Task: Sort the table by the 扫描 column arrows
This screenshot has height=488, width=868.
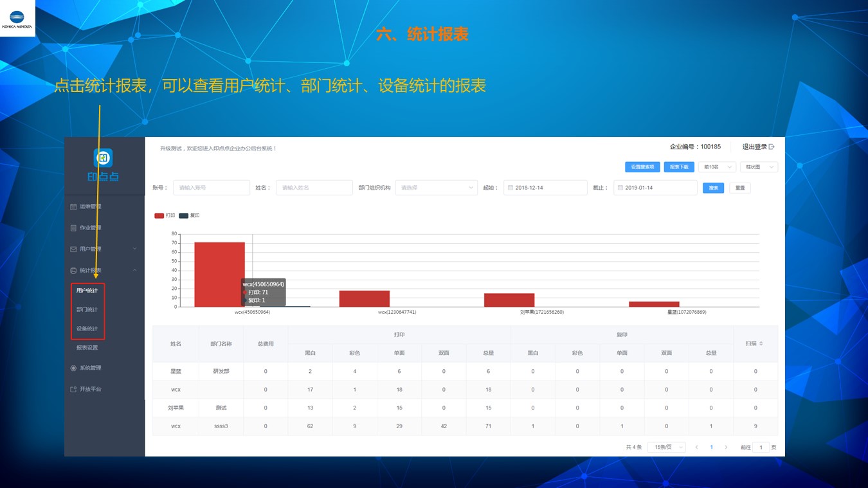Action: [761, 344]
